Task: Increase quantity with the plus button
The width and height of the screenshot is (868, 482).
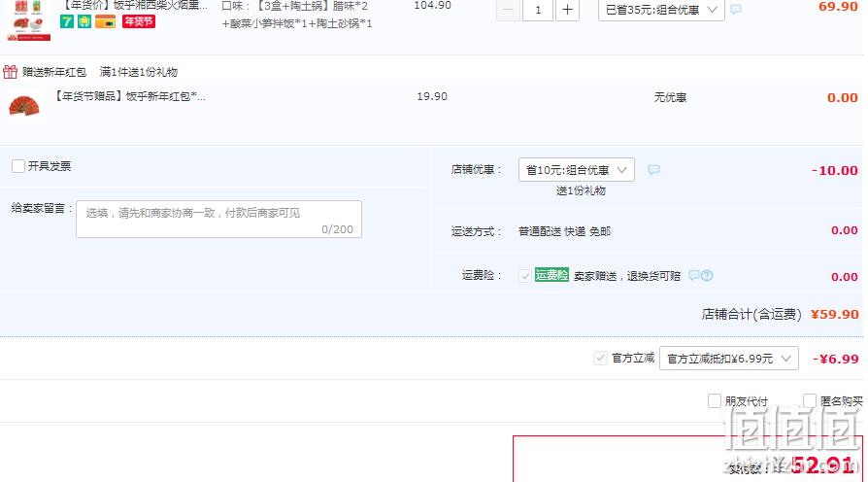Action: pyautogui.click(x=567, y=10)
